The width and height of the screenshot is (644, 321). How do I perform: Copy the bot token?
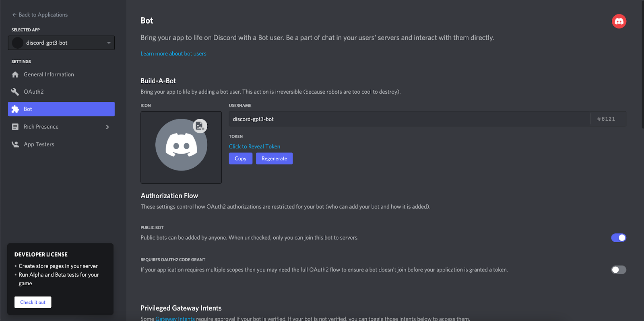[x=241, y=158]
